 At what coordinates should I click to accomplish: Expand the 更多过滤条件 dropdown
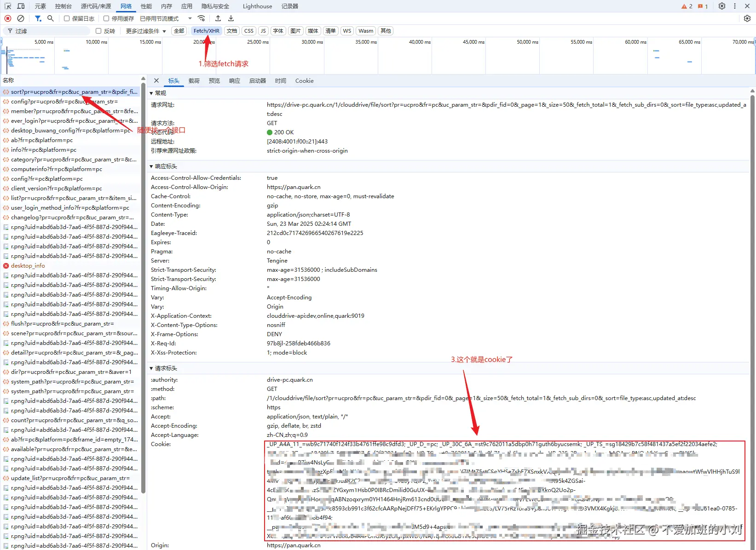pyautogui.click(x=146, y=31)
